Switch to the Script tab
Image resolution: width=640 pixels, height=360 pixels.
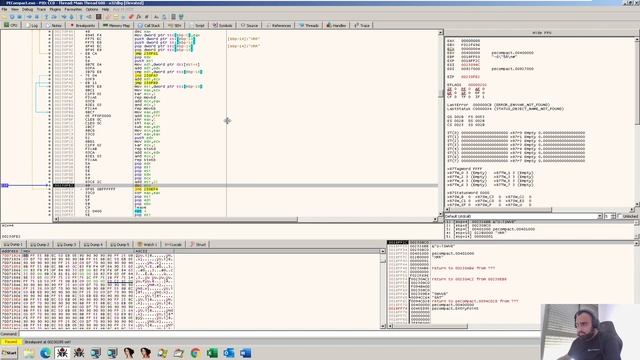click(197, 25)
